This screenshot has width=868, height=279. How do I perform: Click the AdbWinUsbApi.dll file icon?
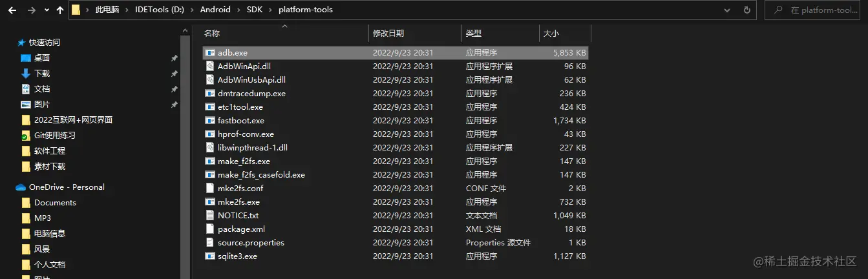[x=210, y=79]
